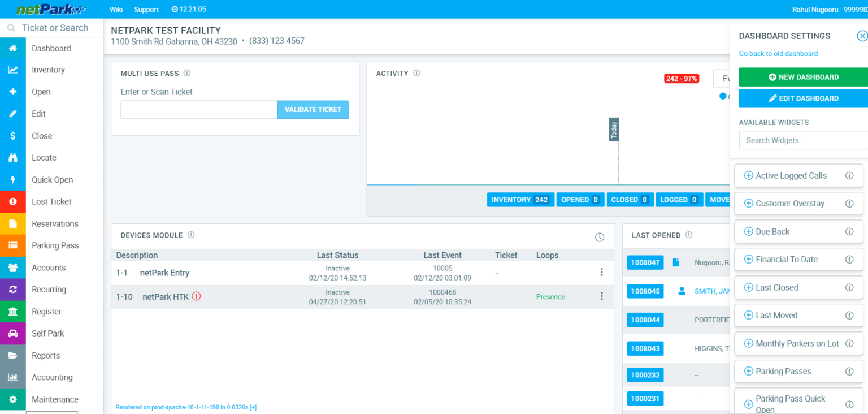This screenshot has width=868, height=414.
Task: Open ticket 1008044 in Last Opened
Action: (645, 320)
